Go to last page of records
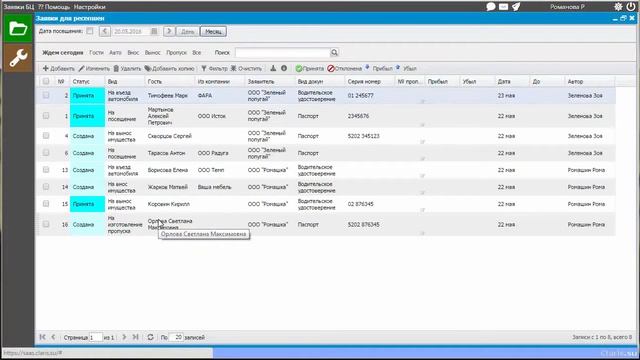Viewport: 640px width, 360px height. pyautogui.click(x=136, y=337)
